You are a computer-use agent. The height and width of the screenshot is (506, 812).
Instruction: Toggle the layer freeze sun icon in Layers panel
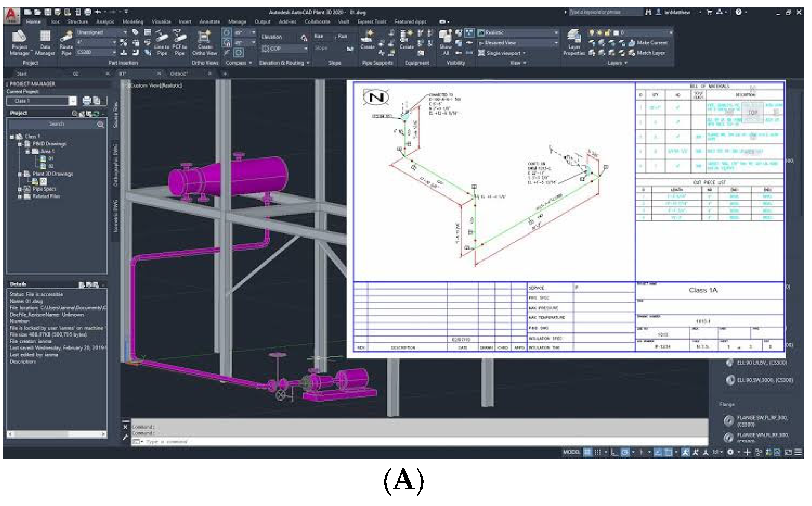point(599,33)
